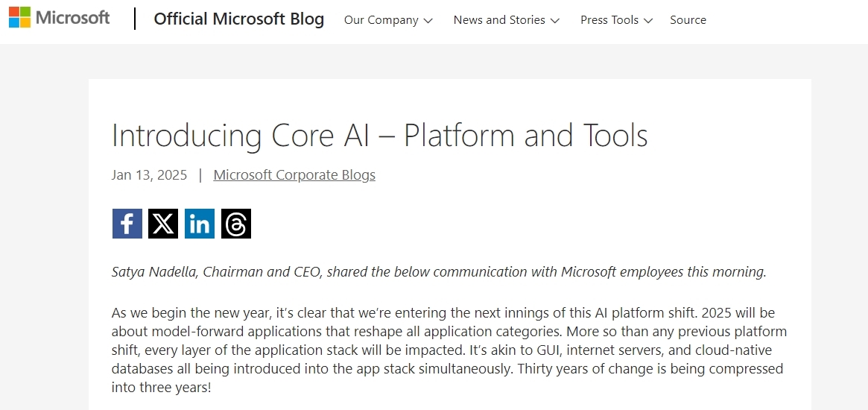The image size is (868, 410).
Task: Expand the chevron beside Our Company
Action: 428,21
